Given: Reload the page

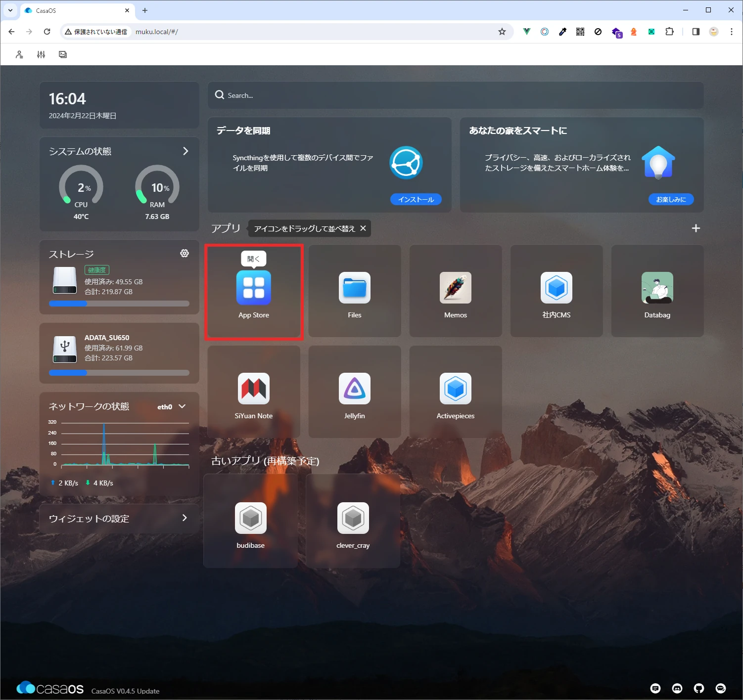Looking at the screenshot, I should pyautogui.click(x=47, y=32).
